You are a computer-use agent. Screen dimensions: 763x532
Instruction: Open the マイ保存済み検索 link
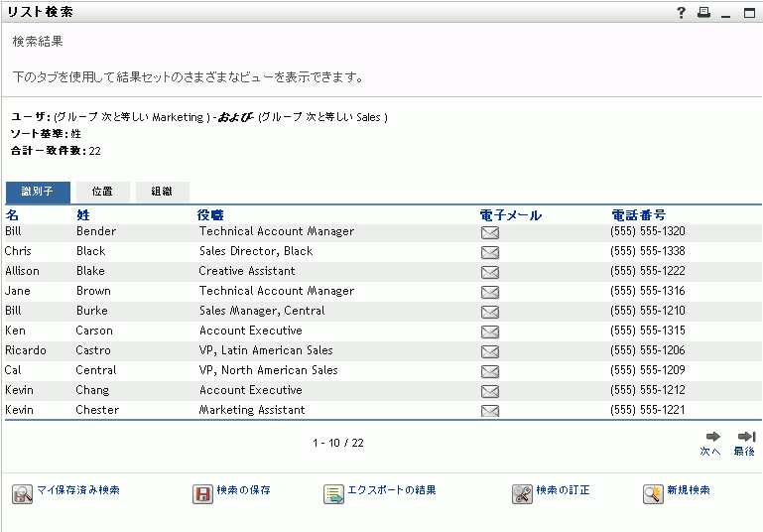coord(78,489)
